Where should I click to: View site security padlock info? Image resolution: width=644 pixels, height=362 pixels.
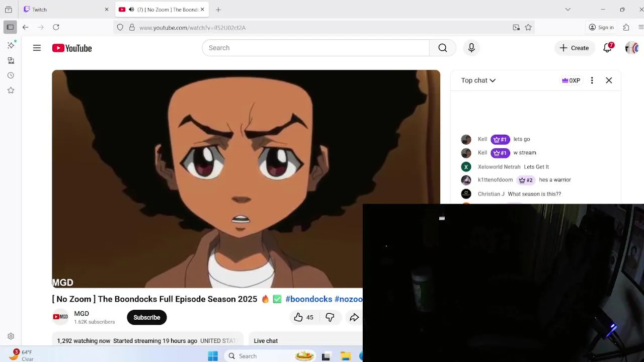tap(132, 28)
